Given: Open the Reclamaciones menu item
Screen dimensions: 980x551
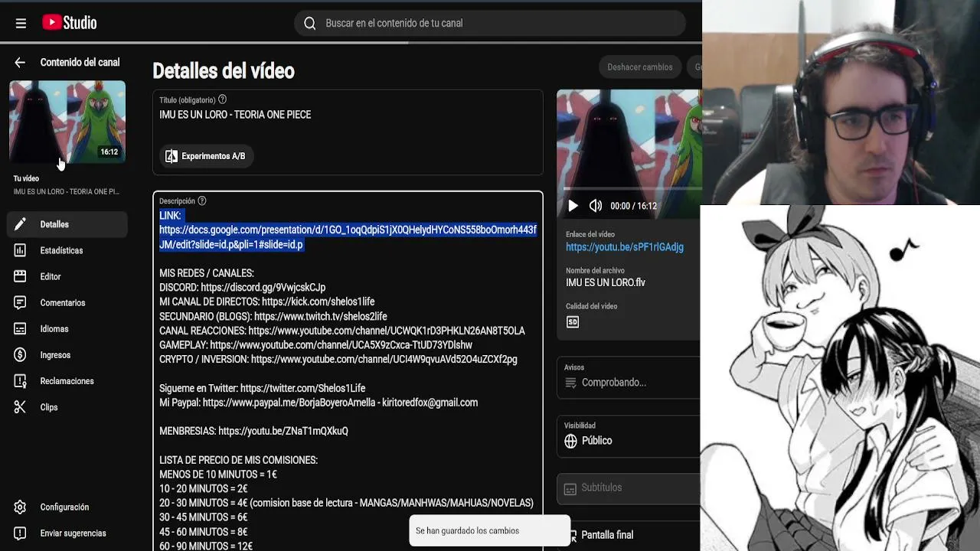Looking at the screenshot, I should click(x=67, y=380).
